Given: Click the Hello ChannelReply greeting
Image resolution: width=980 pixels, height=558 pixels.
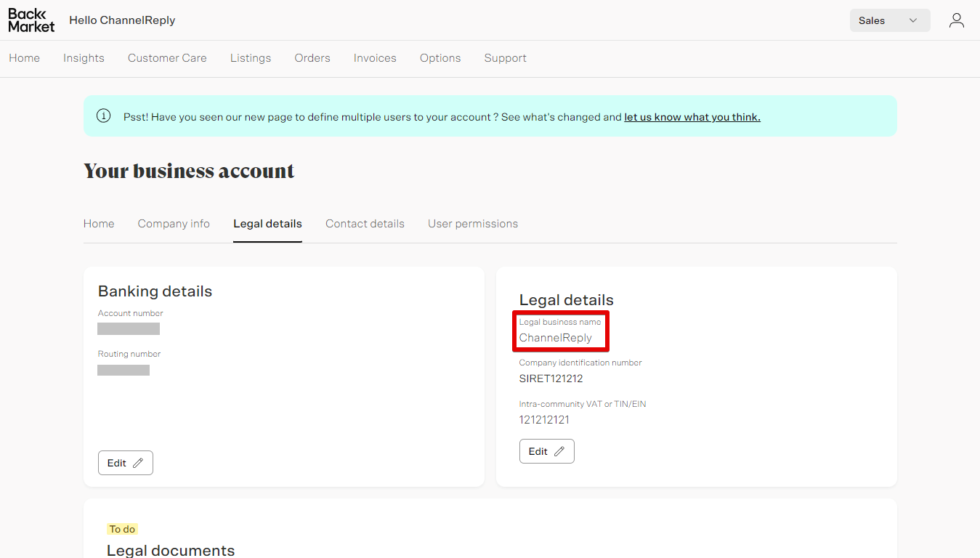Looking at the screenshot, I should click(122, 20).
